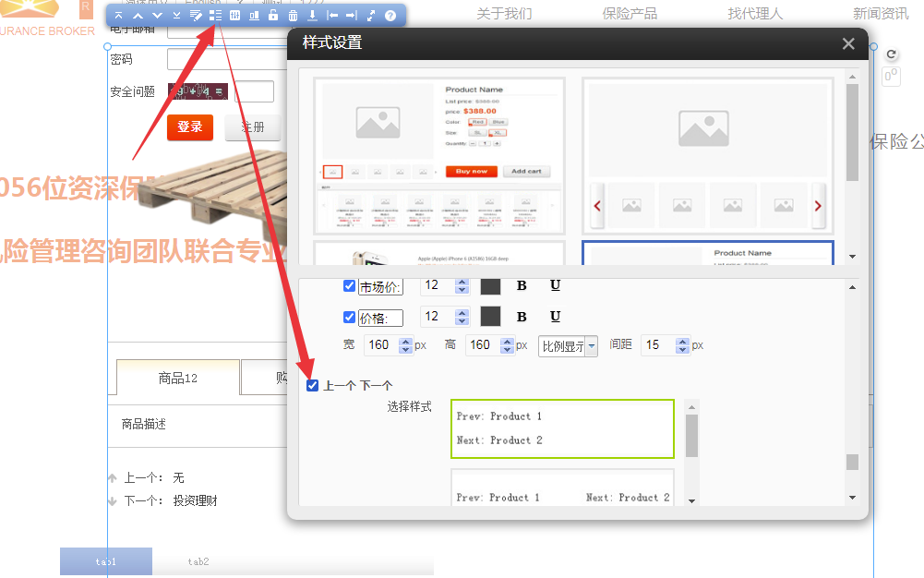Uncheck the 价格 checkbox
Image resolution: width=924 pixels, height=578 pixels.
coord(349,317)
